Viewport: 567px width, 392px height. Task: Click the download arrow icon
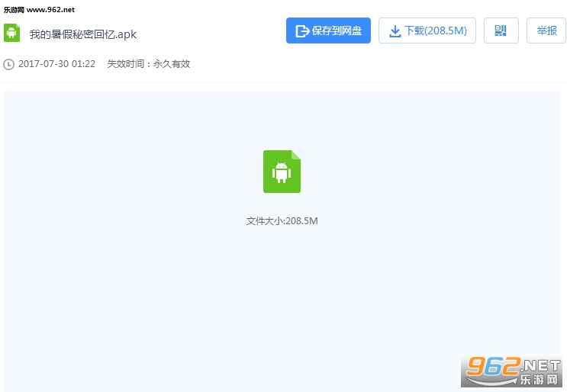click(395, 31)
